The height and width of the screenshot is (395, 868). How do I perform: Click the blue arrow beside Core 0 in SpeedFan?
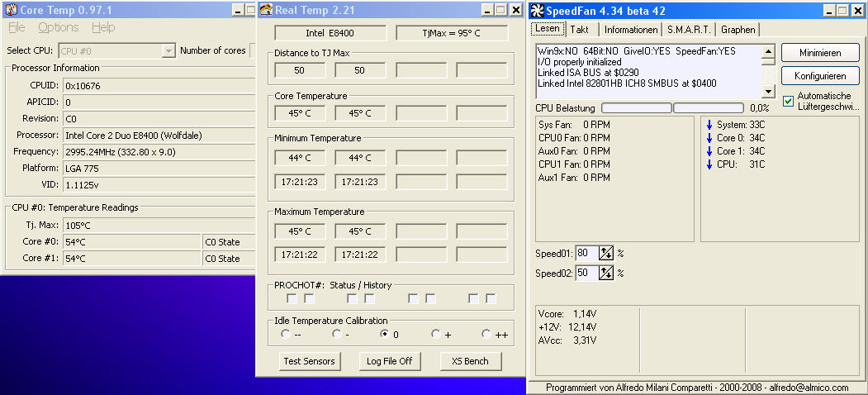tap(709, 138)
